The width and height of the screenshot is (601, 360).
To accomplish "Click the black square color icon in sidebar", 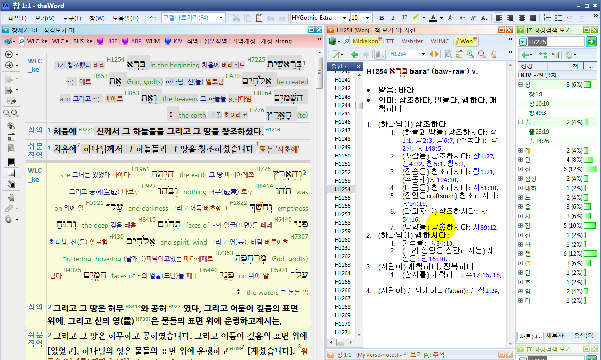I will 11,162.
